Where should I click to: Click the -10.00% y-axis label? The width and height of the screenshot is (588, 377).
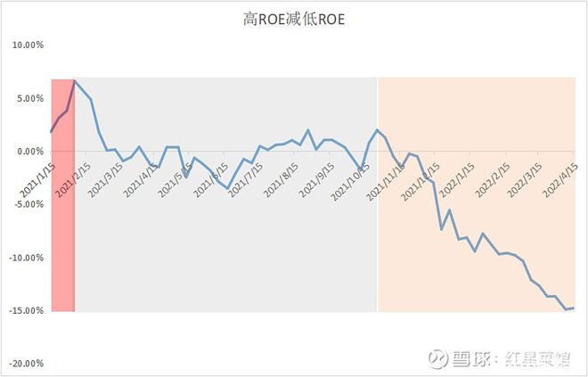click(x=27, y=258)
